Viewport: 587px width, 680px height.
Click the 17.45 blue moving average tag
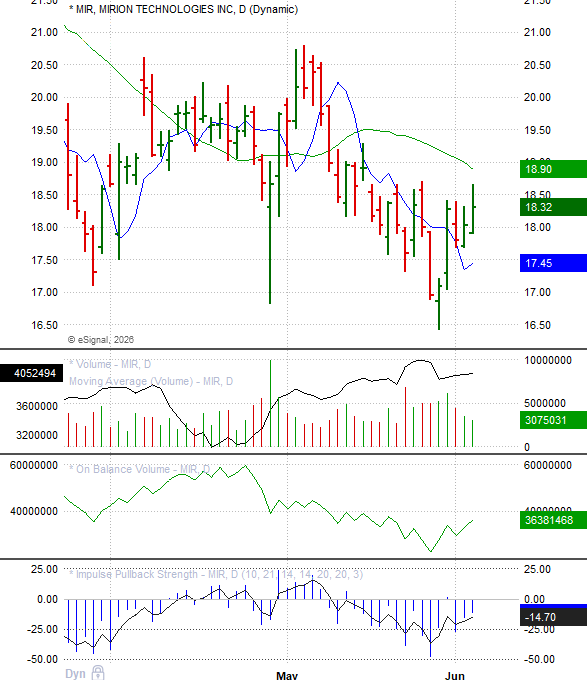pyautogui.click(x=553, y=263)
